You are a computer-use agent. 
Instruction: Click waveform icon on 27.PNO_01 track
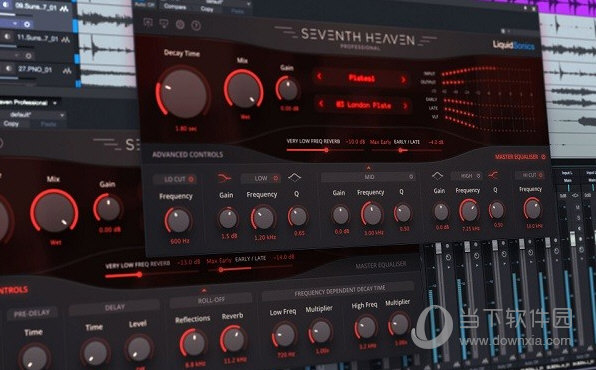[x=67, y=71]
